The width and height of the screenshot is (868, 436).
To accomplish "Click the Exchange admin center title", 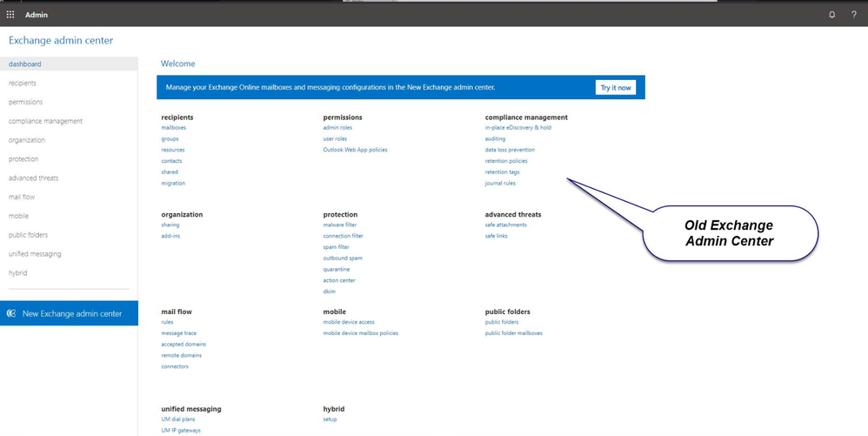I will (x=61, y=40).
